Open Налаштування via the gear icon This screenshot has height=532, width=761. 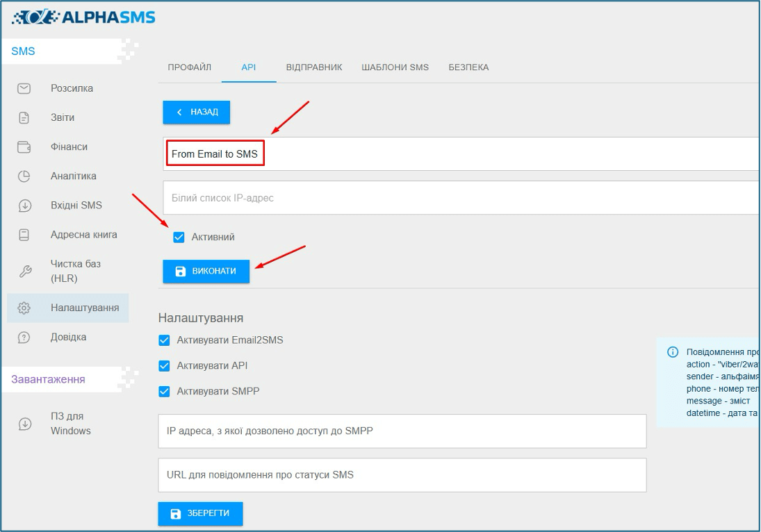pos(24,308)
